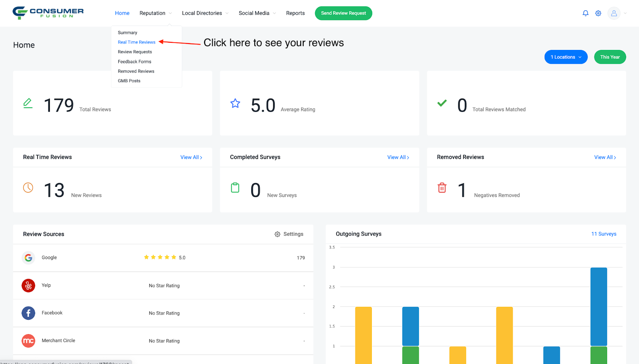Image resolution: width=639 pixels, height=364 pixels.
Task: Open the 1 Locations dropdown
Action: click(x=566, y=57)
